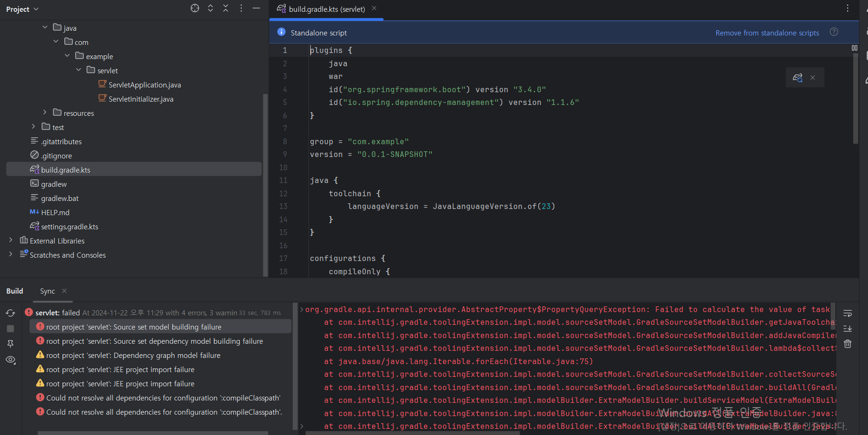The image size is (868, 435).
Task: Pin the Build tab
Action: (x=10, y=344)
